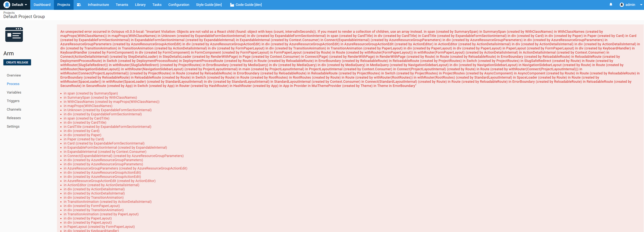Click 'in AzureResourceGroupActionEdit (created by ActionEditor)' line
The height and width of the screenshot is (232, 644).
110,181
